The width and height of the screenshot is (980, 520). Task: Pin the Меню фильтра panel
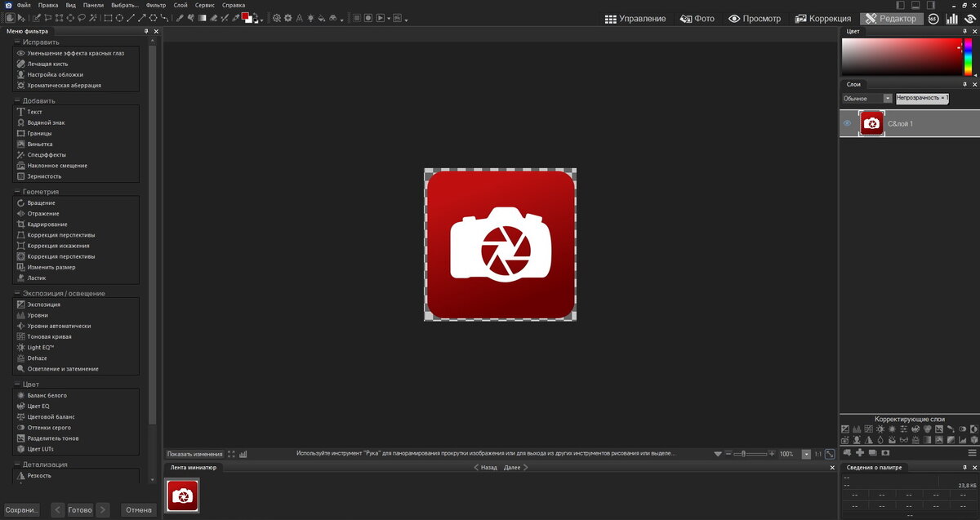click(145, 31)
